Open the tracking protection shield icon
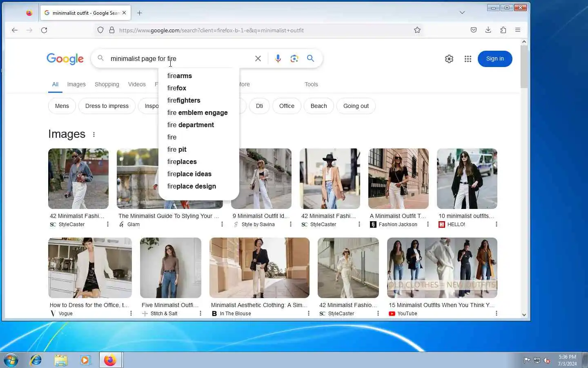Image resolution: width=588 pixels, height=368 pixels. pos(100,30)
